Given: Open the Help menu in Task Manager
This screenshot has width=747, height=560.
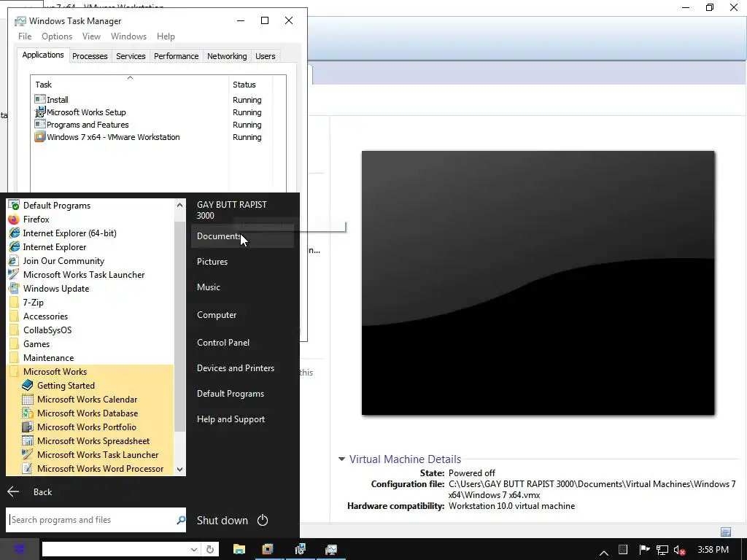Looking at the screenshot, I should 166,36.
